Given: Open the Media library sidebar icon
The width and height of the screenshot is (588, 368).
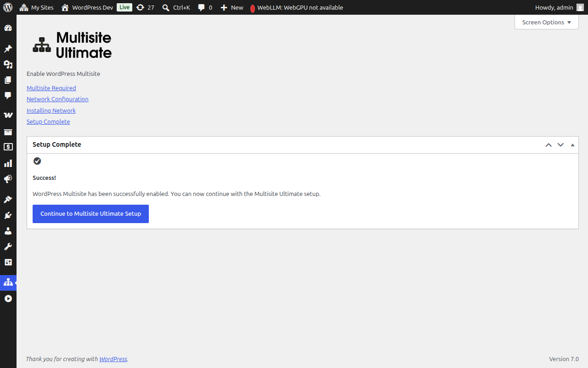Looking at the screenshot, I should click(8, 64).
